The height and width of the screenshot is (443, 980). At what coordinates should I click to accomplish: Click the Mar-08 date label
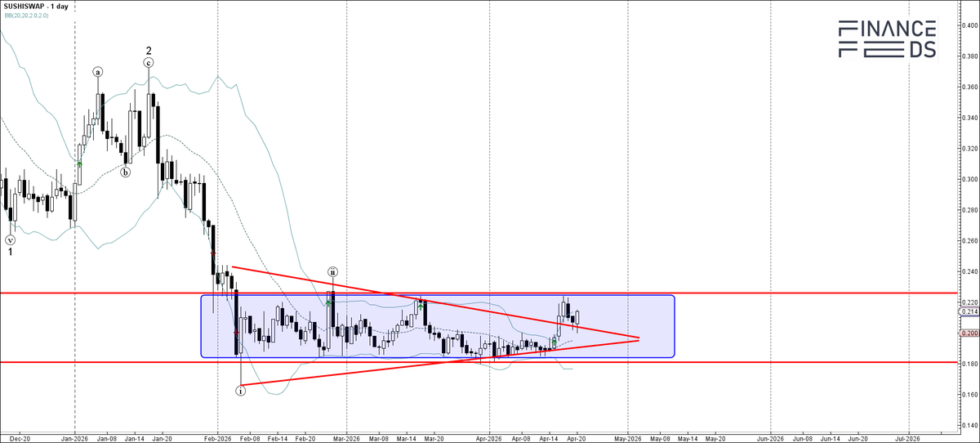click(x=378, y=438)
